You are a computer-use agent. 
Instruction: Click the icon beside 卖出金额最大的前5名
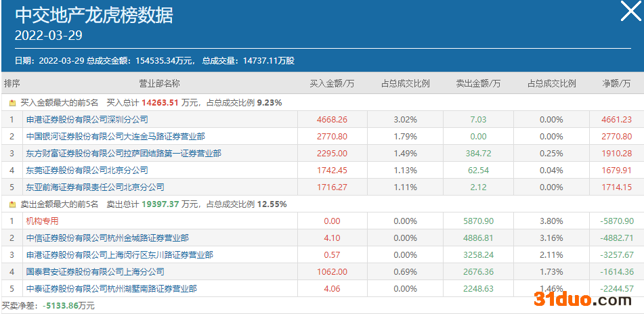(x=12, y=204)
